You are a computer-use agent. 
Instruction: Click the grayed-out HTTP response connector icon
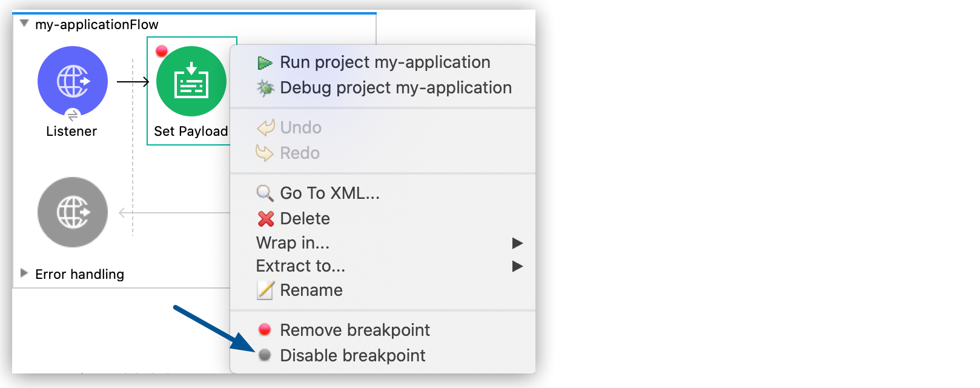pos(72,212)
